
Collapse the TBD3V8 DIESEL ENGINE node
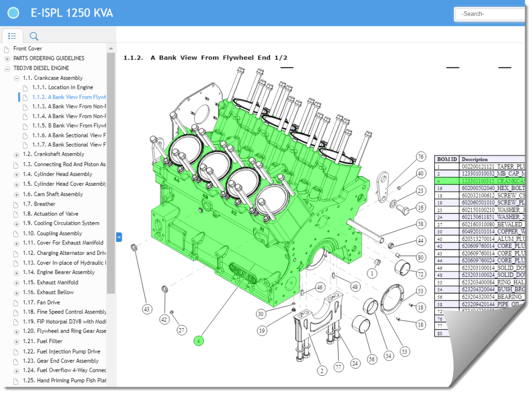coord(7,69)
